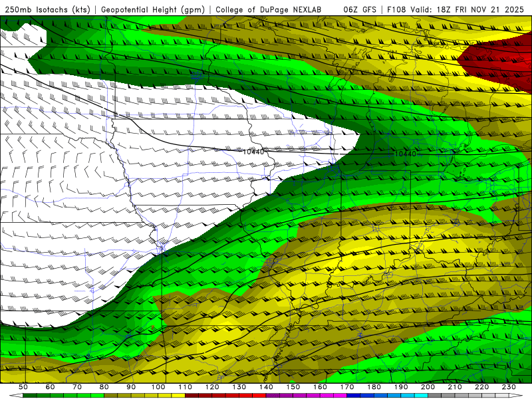The width and height of the screenshot is (532, 399).
Task: Select the bright red swatch ending at 140
Action: (259, 395)
